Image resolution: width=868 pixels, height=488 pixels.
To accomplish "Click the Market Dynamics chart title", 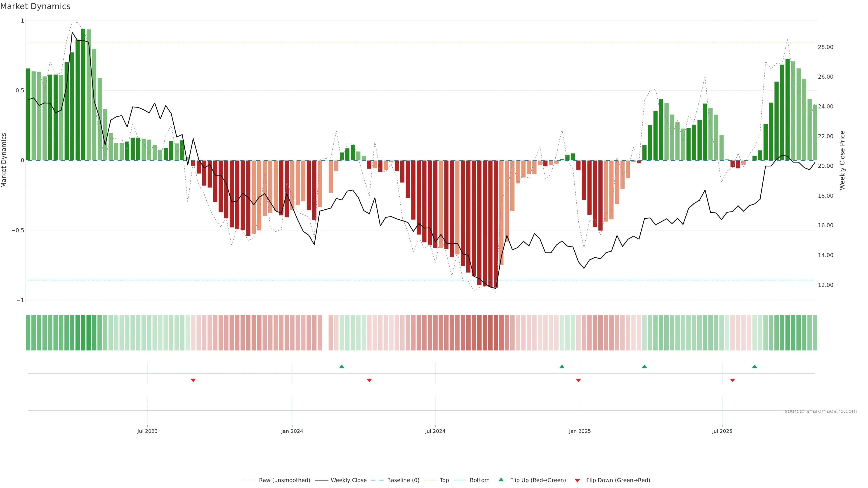I will [x=35, y=6].
